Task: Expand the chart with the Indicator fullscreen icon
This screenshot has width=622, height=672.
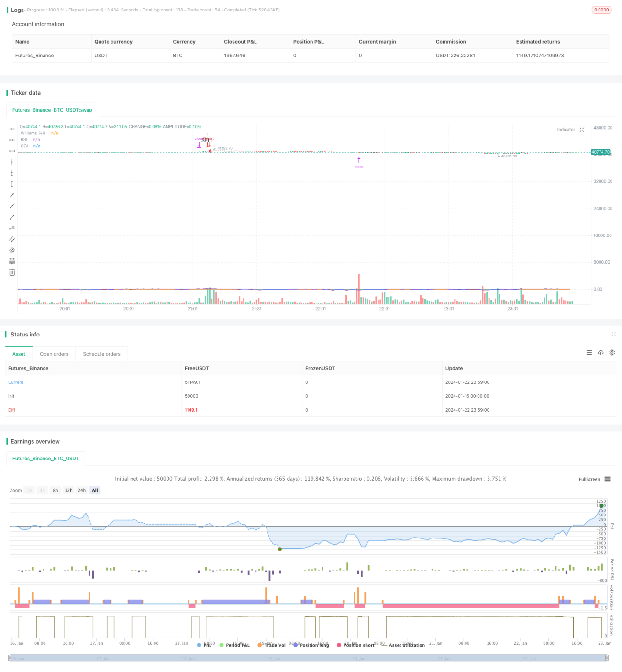Action: click(x=582, y=130)
